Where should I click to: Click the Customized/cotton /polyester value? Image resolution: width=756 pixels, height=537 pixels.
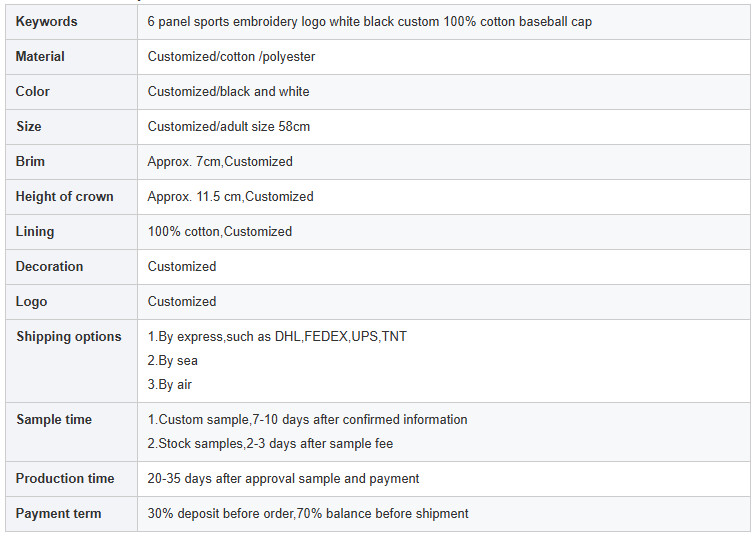(231, 57)
